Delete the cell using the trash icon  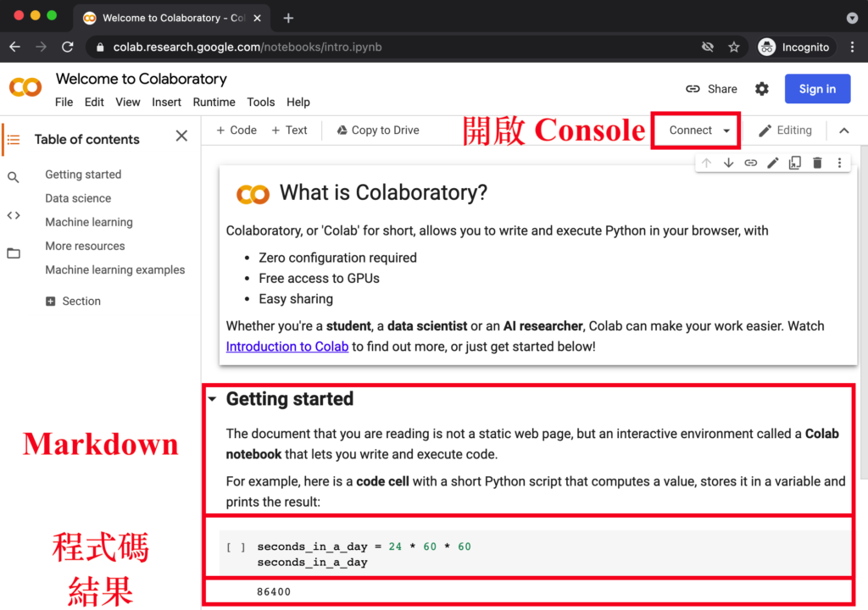(x=816, y=162)
